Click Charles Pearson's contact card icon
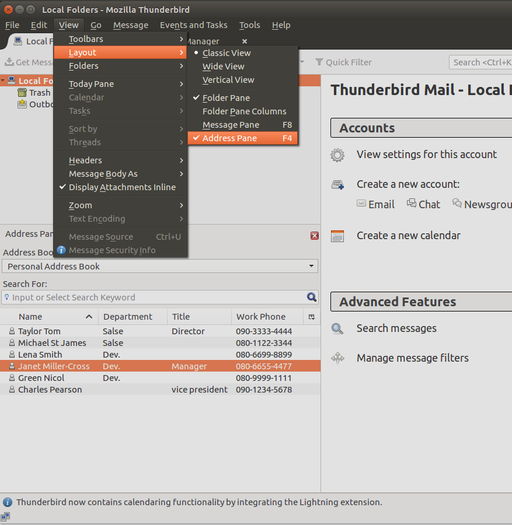 tap(12, 389)
